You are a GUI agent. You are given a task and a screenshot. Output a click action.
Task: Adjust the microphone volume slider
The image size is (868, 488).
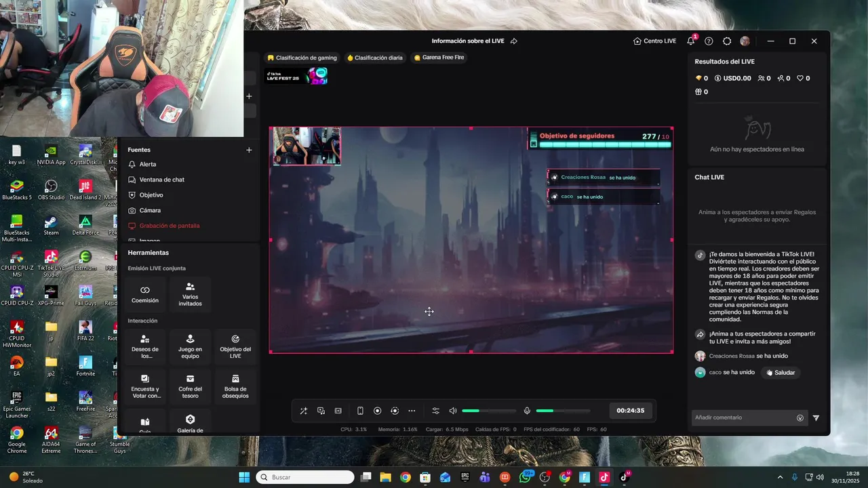pos(563,411)
